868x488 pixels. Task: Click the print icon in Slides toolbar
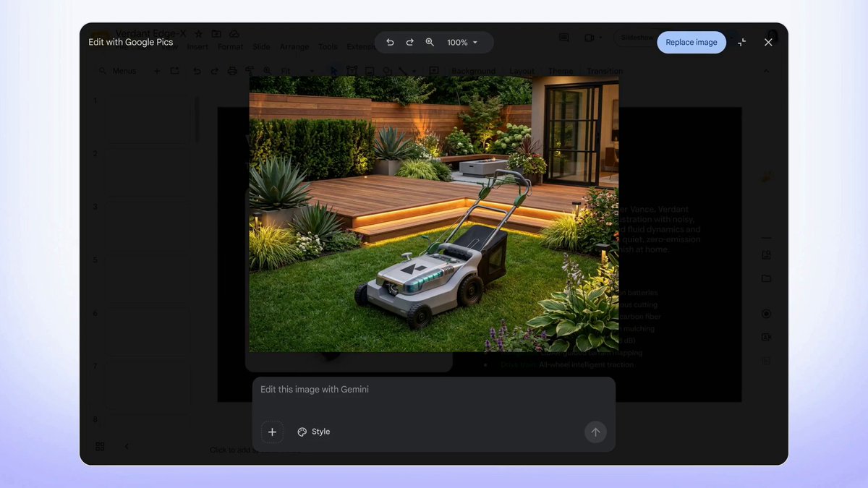tap(232, 71)
